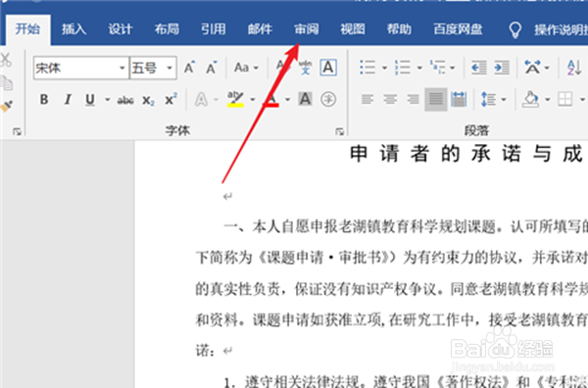Click the phonetic guide (wén) icon

click(x=305, y=68)
